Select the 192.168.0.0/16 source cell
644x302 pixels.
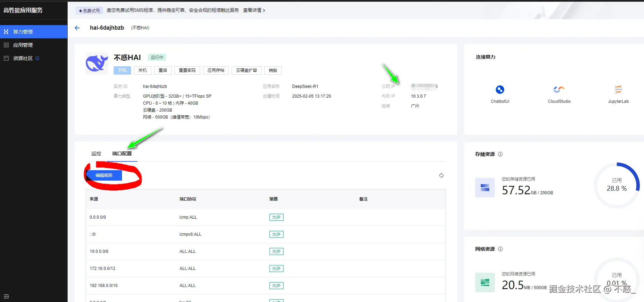(104, 286)
